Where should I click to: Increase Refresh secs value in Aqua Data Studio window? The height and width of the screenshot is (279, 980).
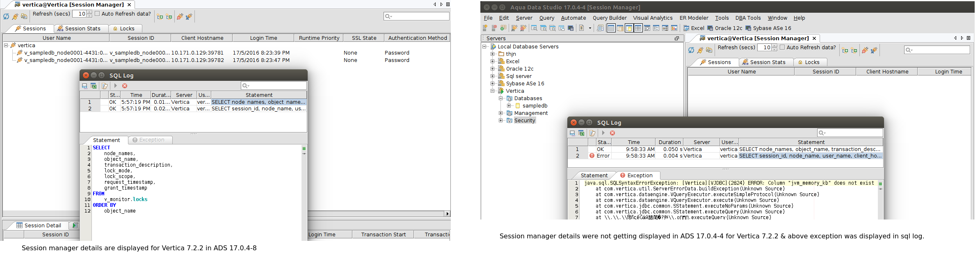point(774,46)
